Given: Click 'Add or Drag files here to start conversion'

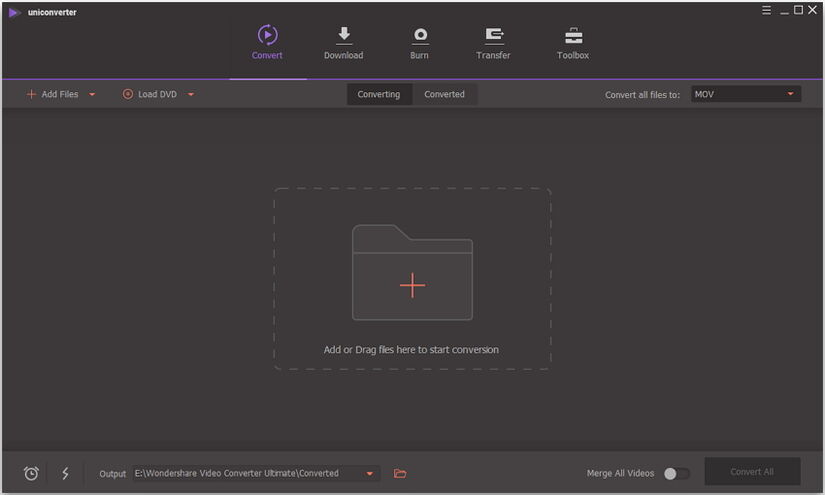Looking at the screenshot, I should tap(411, 350).
